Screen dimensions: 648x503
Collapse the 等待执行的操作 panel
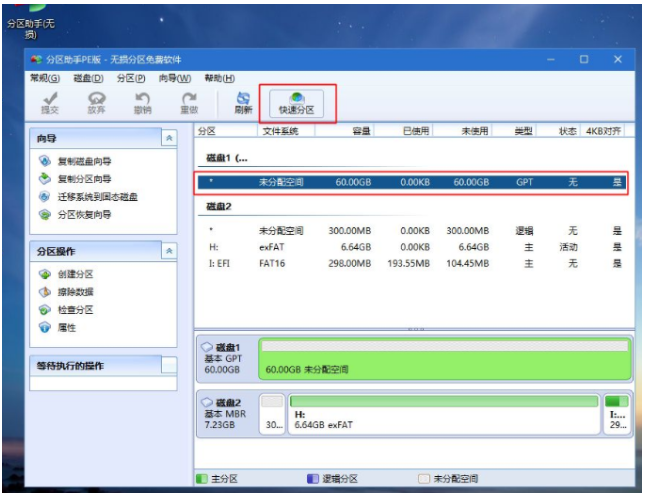click(169, 365)
